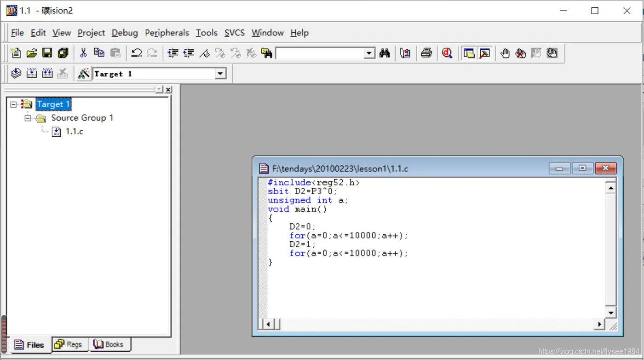
Task: Open the SVCS menu
Action: pyautogui.click(x=235, y=33)
